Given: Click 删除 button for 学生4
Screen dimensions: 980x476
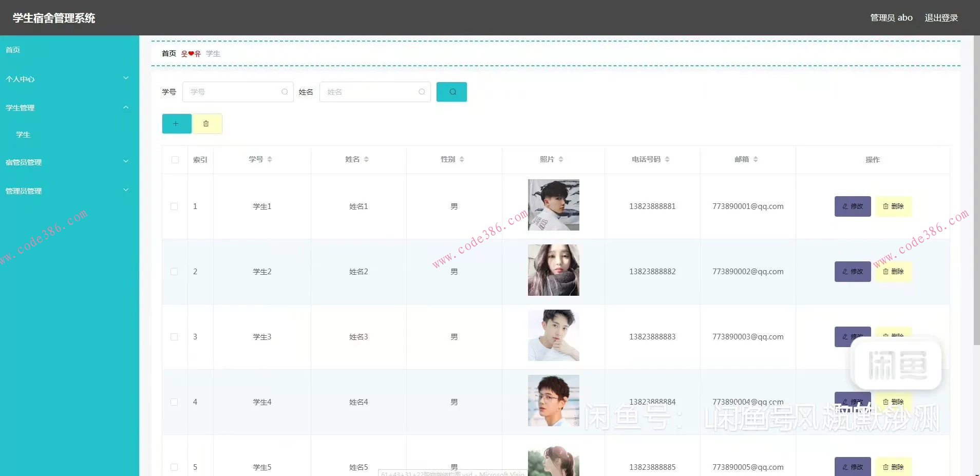Looking at the screenshot, I should (x=894, y=402).
